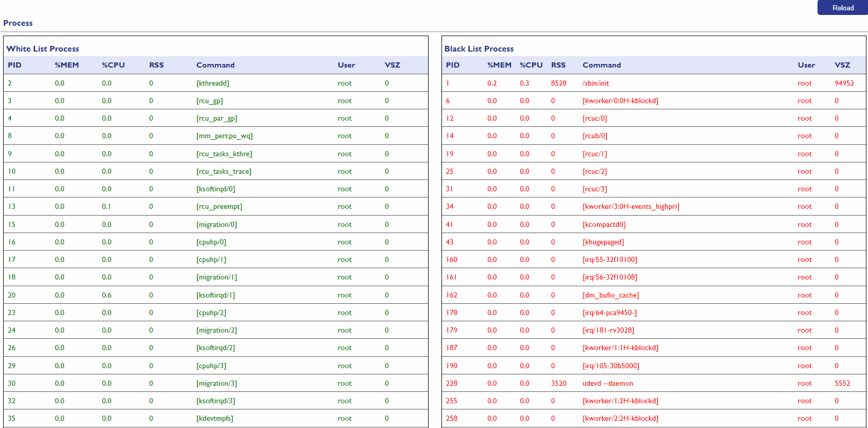
Task: Select the Command header in White List table
Action: coord(215,65)
